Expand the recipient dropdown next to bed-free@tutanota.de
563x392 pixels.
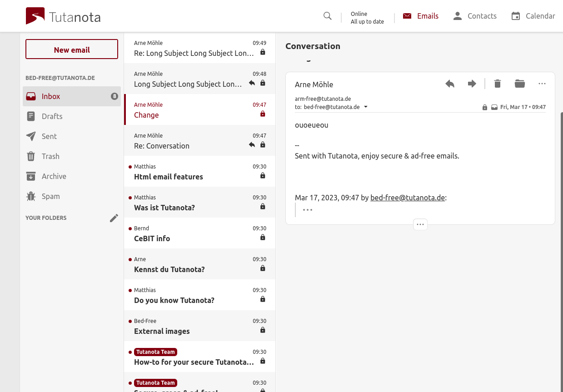365,107
